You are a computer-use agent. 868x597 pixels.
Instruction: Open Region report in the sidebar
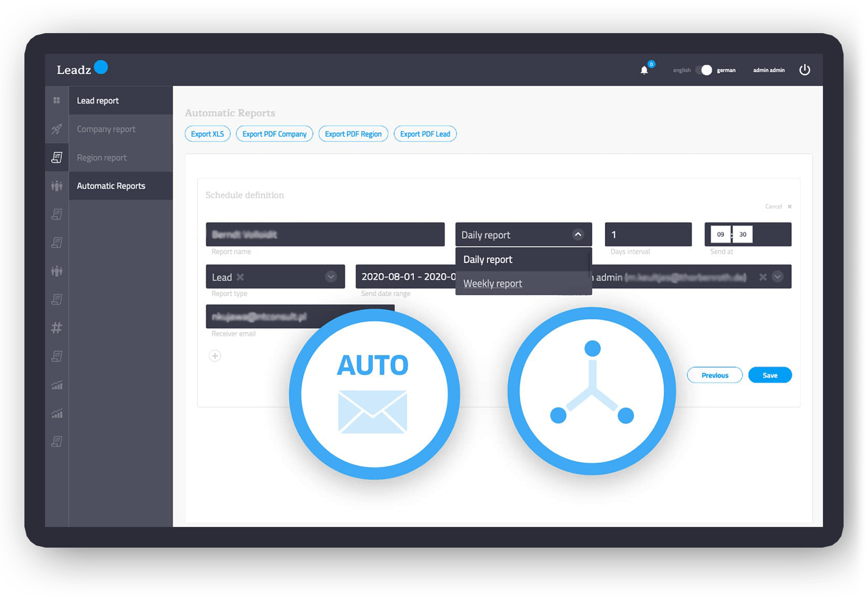click(120, 157)
